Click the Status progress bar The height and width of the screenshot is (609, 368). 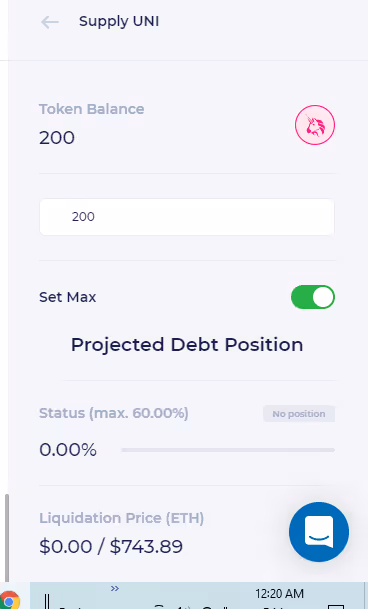228,450
